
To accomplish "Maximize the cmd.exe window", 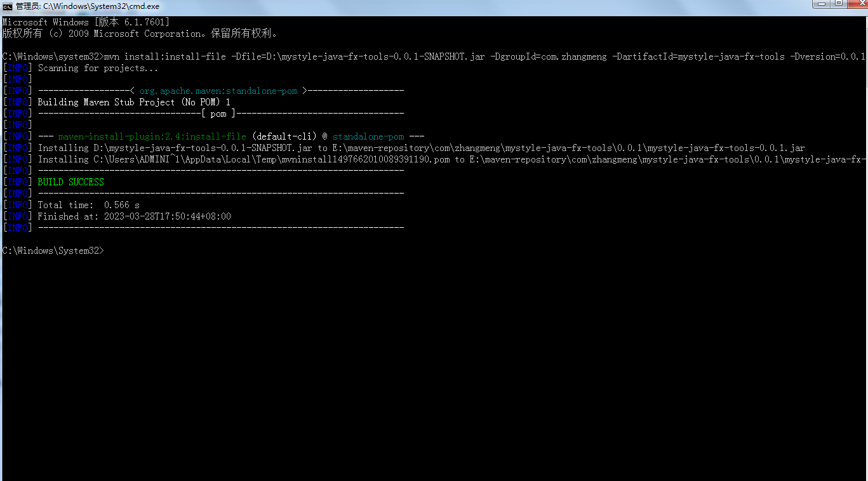I will click(x=839, y=4).
